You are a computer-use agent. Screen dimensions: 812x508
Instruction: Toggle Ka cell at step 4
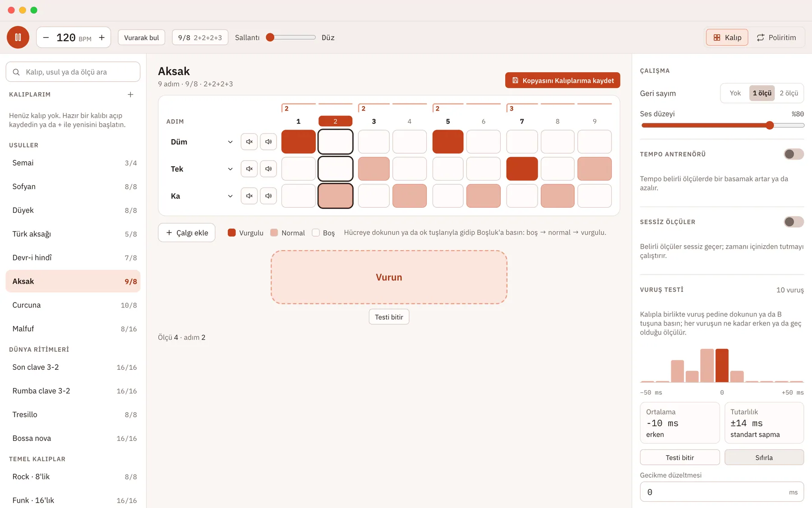[x=410, y=196]
